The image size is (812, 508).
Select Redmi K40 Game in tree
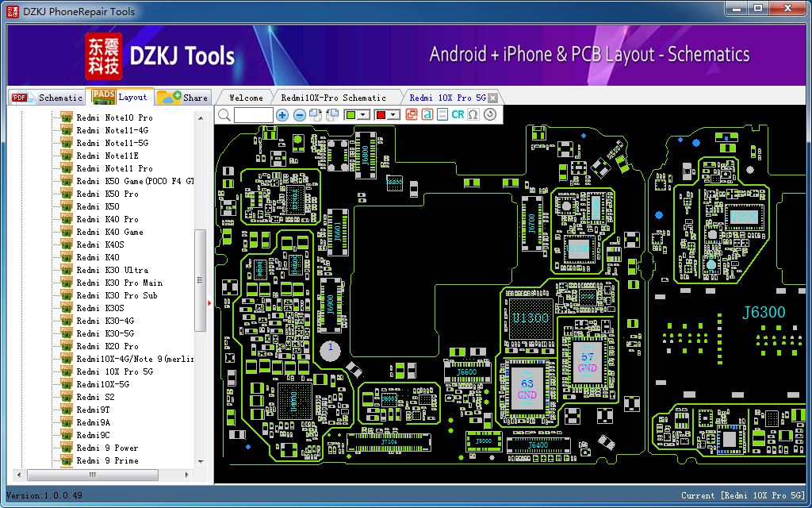109,232
